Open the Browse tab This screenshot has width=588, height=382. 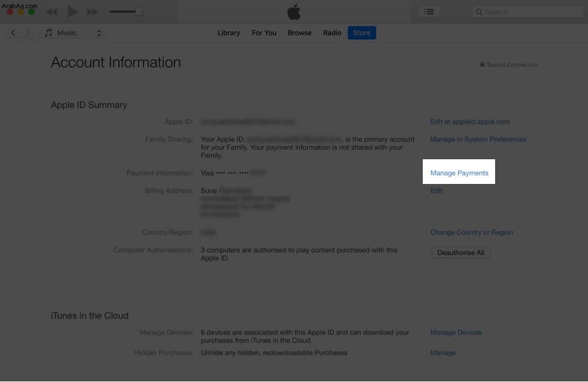pyautogui.click(x=299, y=32)
